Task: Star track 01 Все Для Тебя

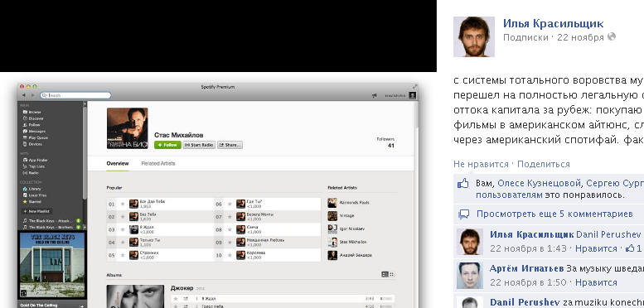Action: click(x=123, y=204)
